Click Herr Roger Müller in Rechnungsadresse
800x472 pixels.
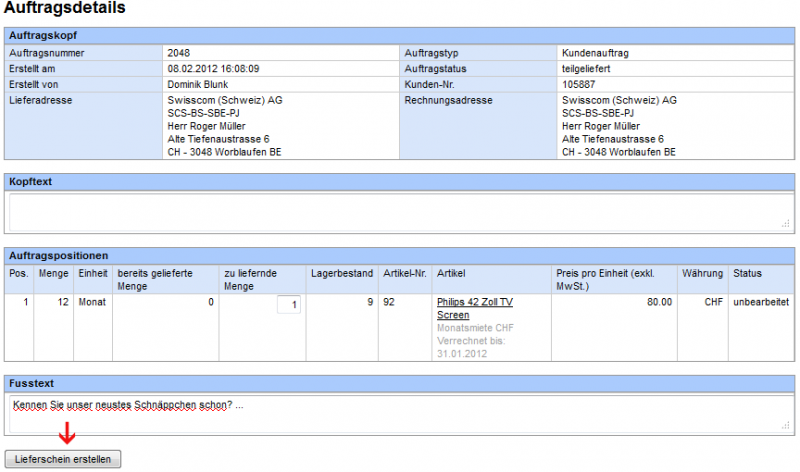(x=601, y=126)
